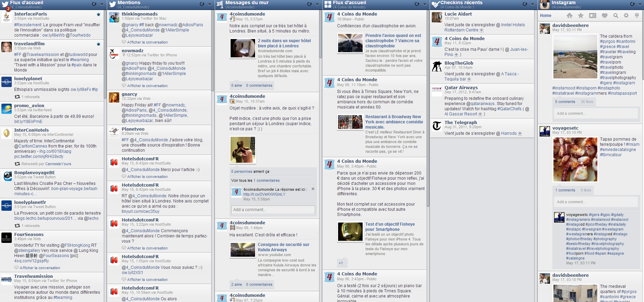Open the Instagram list menu icon
The height and width of the screenshot is (302, 644).
[x=637, y=16]
